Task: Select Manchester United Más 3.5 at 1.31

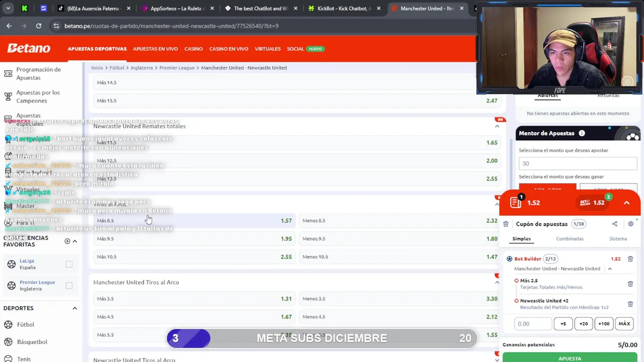Action: pyautogui.click(x=194, y=299)
